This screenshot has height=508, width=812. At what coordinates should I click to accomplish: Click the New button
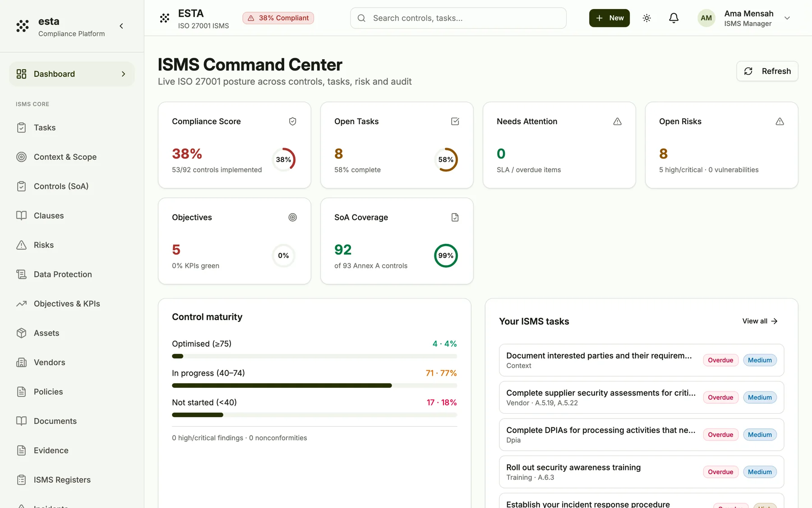pyautogui.click(x=609, y=18)
